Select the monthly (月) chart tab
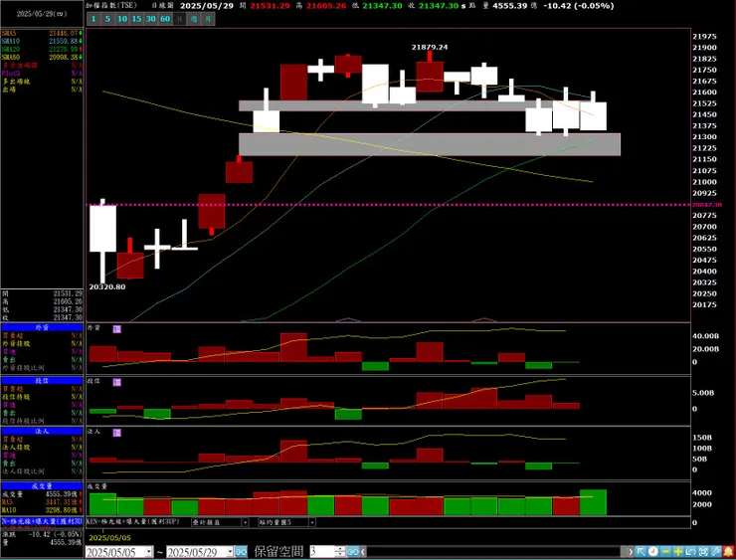The image size is (736, 560). tap(209, 19)
